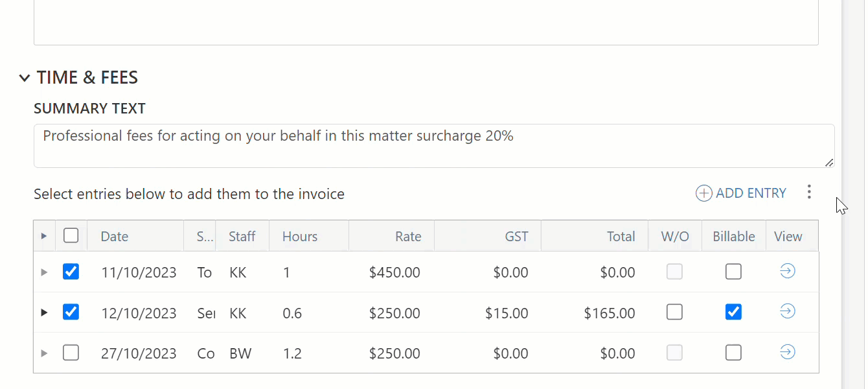This screenshot has height=389, width=868.
Task: Collapse the TIME & FEES section
Action: tap(25, 78)
